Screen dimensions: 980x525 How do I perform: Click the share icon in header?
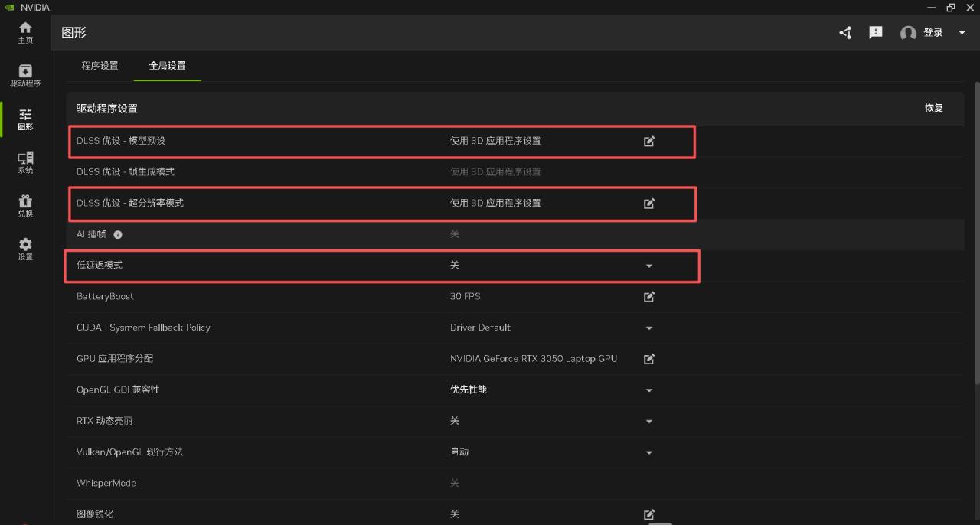click(x=845, y=33)
